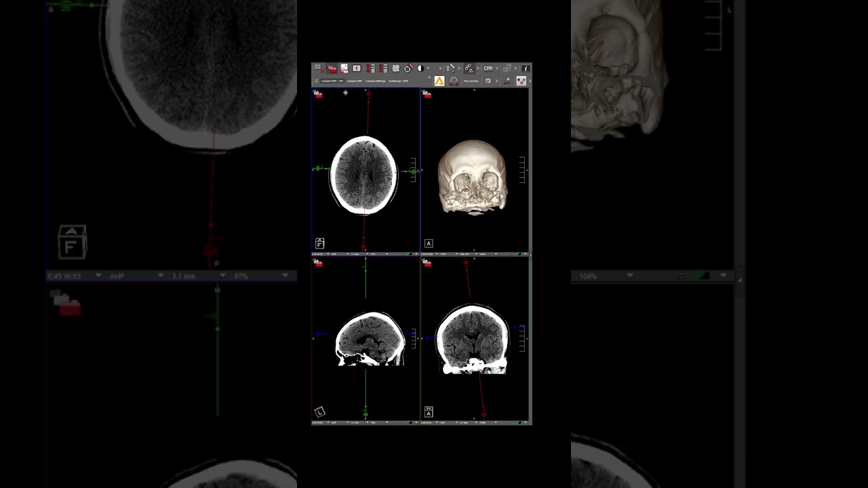Toggle the chain link synchronization icon
The height and width of the screenshot is (488, 868).
tap(469, 68)
